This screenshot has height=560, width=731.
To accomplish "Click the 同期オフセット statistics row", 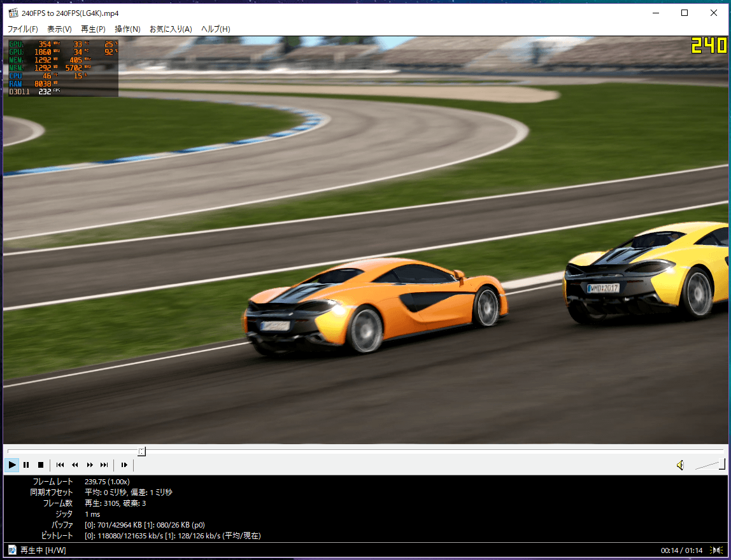I will point(101,493).
